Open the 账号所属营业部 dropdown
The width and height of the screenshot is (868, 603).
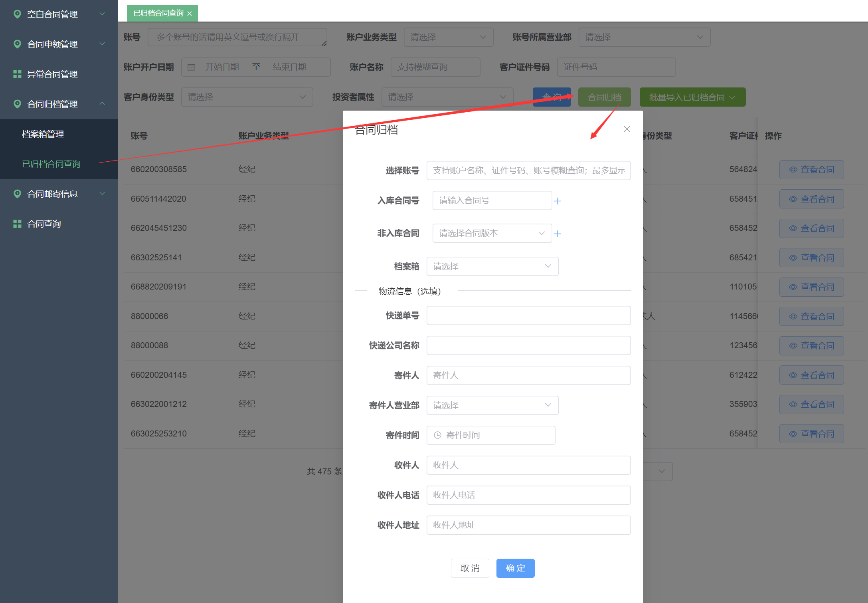(x=645, y=37)
